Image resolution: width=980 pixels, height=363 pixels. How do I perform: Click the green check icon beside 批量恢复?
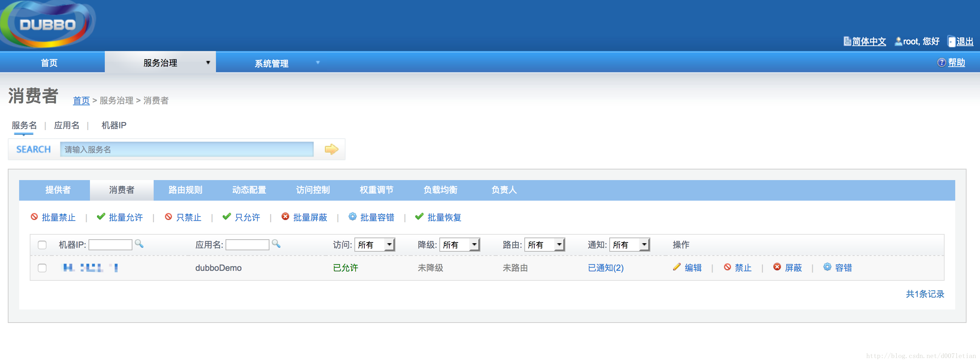pos(419,217)
